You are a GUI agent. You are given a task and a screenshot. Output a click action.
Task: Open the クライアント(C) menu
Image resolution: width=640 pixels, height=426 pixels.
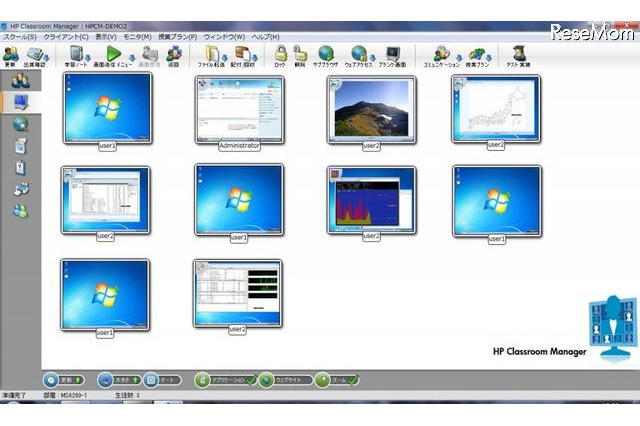click(x=65, y=37)
